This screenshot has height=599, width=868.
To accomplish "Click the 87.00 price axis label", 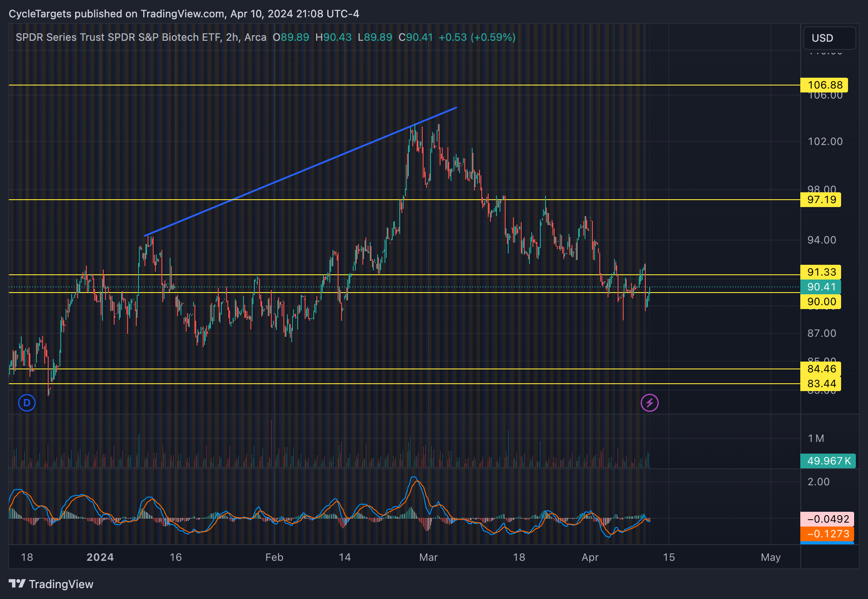I will pos(822,333).
